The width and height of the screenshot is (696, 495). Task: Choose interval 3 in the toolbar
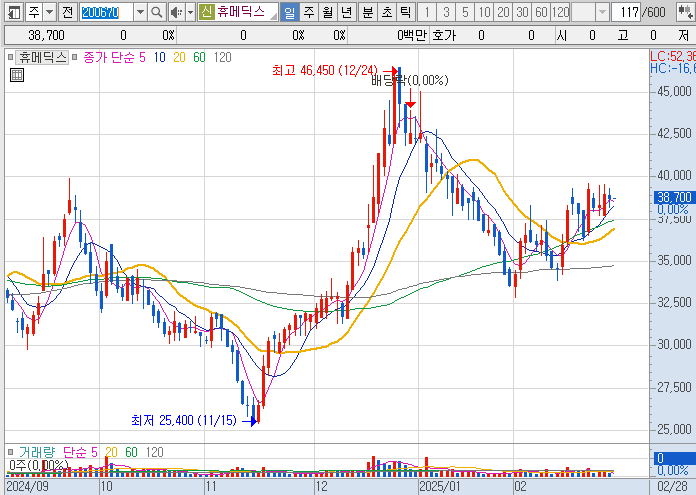pos(446,12)
